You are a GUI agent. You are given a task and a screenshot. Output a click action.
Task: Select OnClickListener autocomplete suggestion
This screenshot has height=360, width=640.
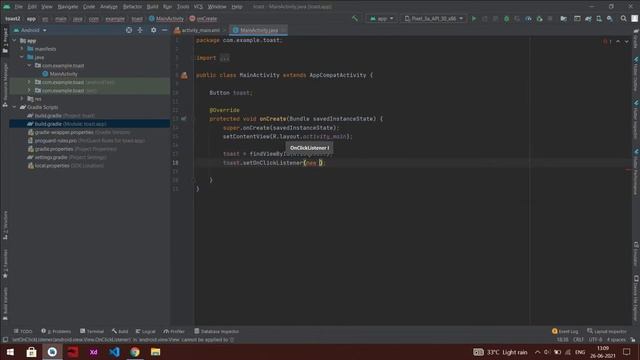coord(309,148)
